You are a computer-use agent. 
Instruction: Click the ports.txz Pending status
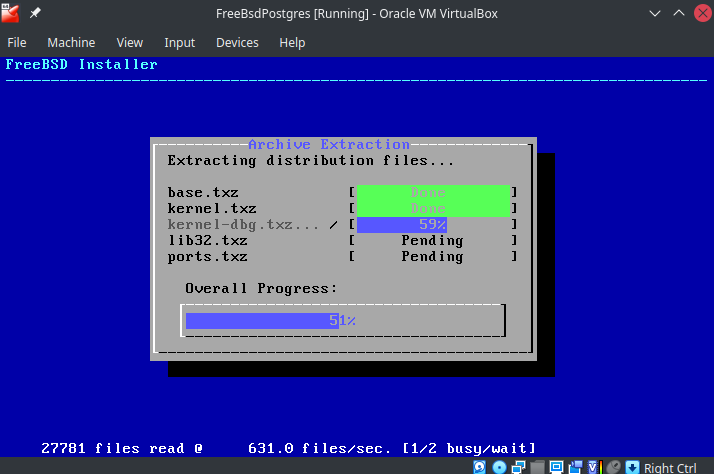pyautogui.click(x=432, y=256)
